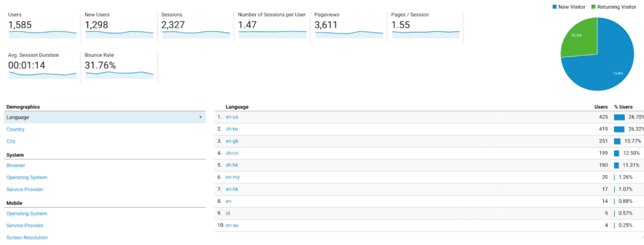Screen dimensions: 644x245
Task: Select the Bounce Rate metric tile
Action: click(x=119, y=67)
